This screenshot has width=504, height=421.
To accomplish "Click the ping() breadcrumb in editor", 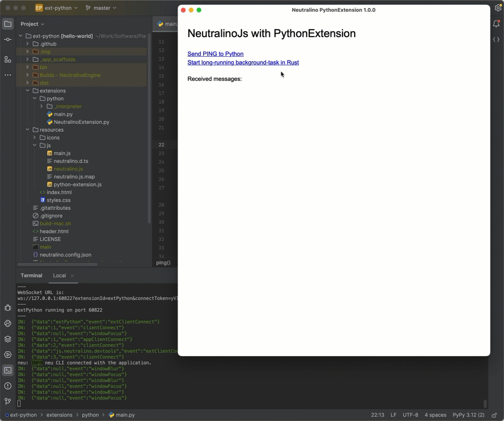I will (163, 262).
